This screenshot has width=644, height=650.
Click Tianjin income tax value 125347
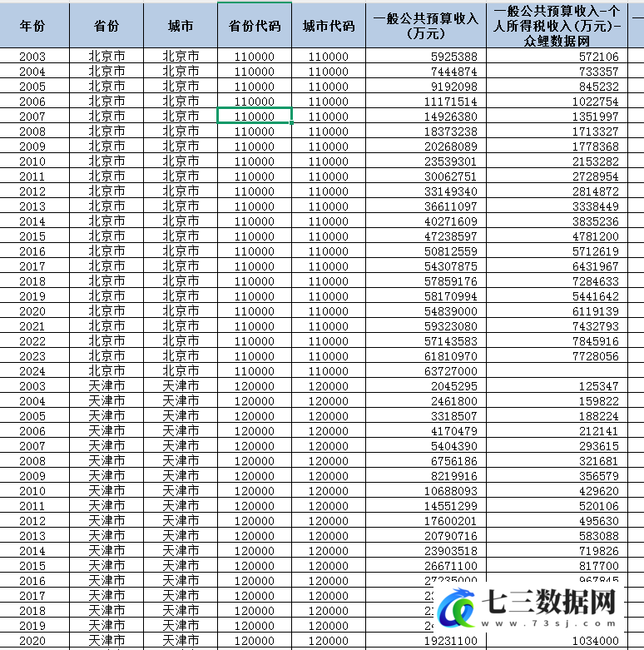[x=599, y=386]
